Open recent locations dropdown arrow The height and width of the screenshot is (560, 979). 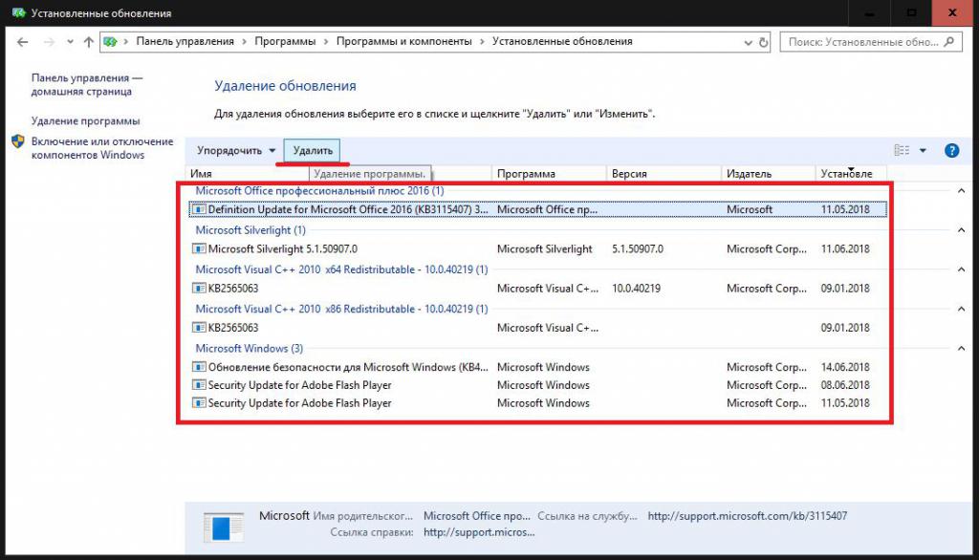70,42
